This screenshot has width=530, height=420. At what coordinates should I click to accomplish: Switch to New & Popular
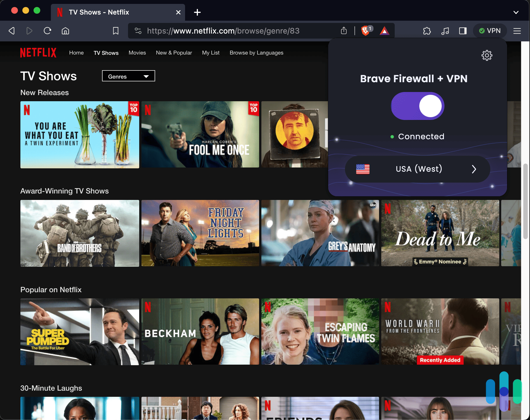click(174, 53)
